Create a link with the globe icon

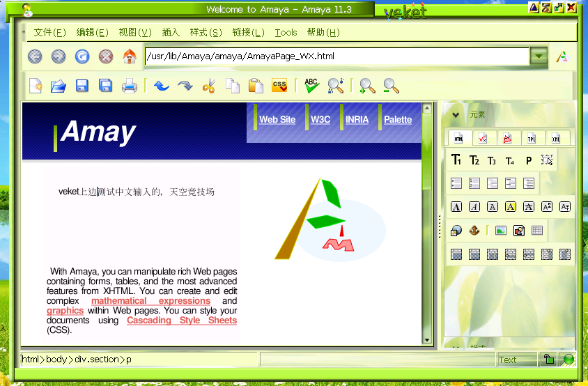point(456,231)
